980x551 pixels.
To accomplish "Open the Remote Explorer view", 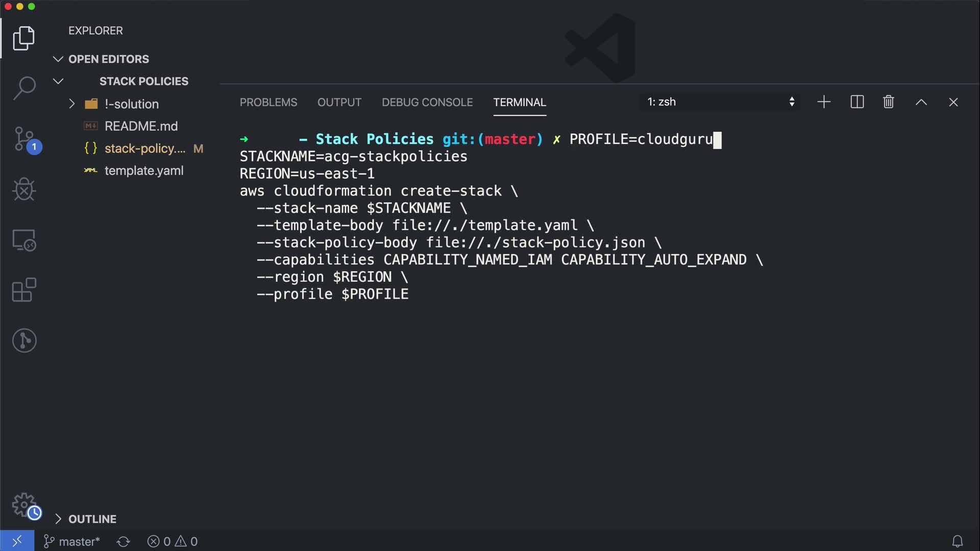I will point(23,240).
